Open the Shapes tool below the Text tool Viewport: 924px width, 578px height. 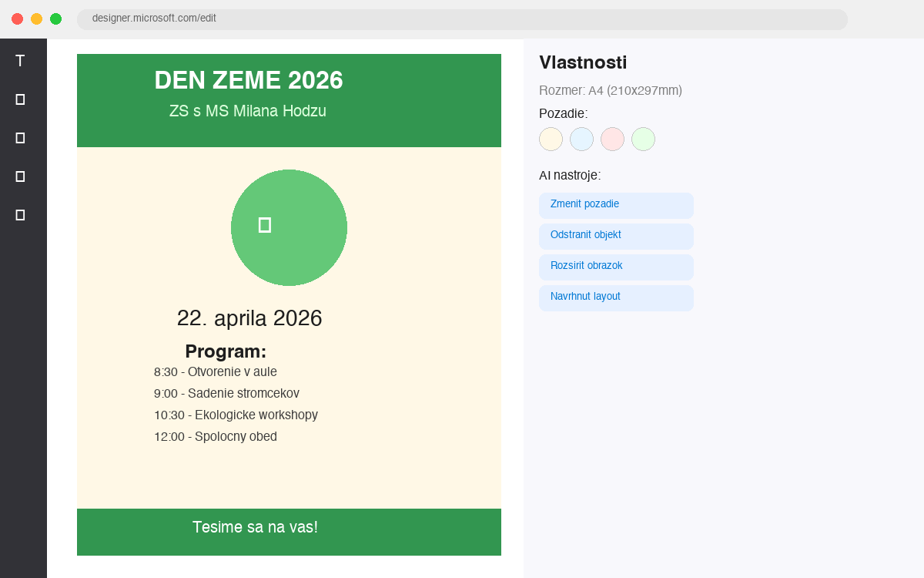click(x=19, y=99)
